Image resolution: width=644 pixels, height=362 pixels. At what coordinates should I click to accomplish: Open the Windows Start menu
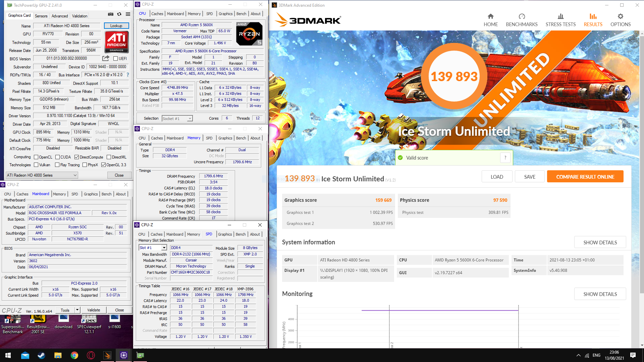[x=8, y=355]
